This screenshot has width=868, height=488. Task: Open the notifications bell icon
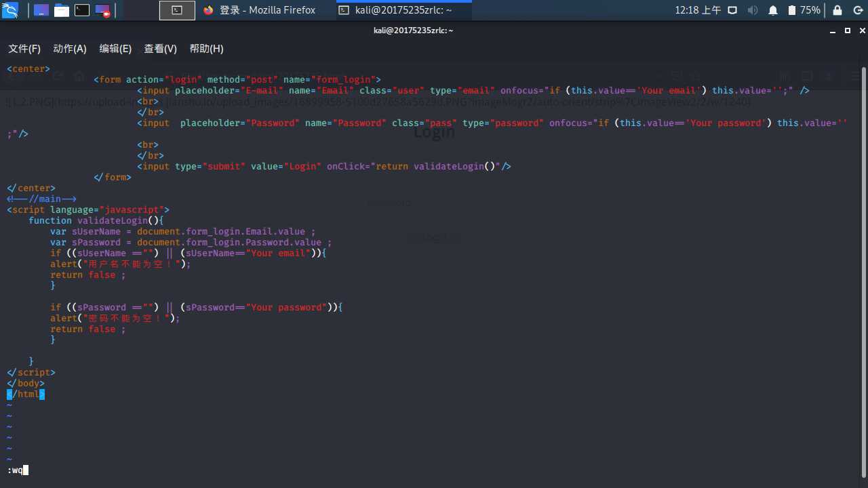point(773,10)
